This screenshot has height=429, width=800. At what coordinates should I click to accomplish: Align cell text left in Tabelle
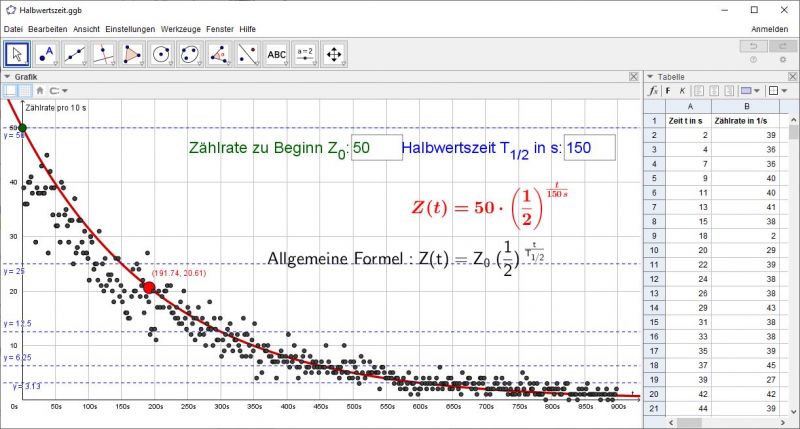[x=699, y=91]
